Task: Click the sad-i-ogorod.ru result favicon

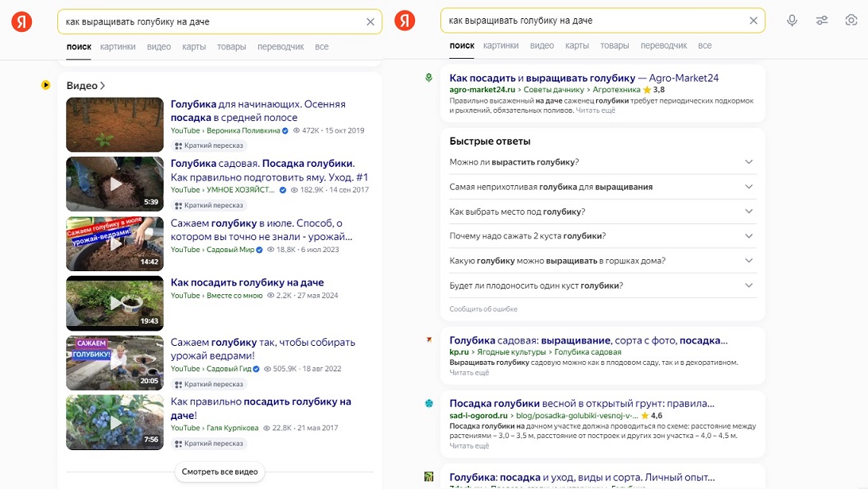Action: (x=429, y=403)
